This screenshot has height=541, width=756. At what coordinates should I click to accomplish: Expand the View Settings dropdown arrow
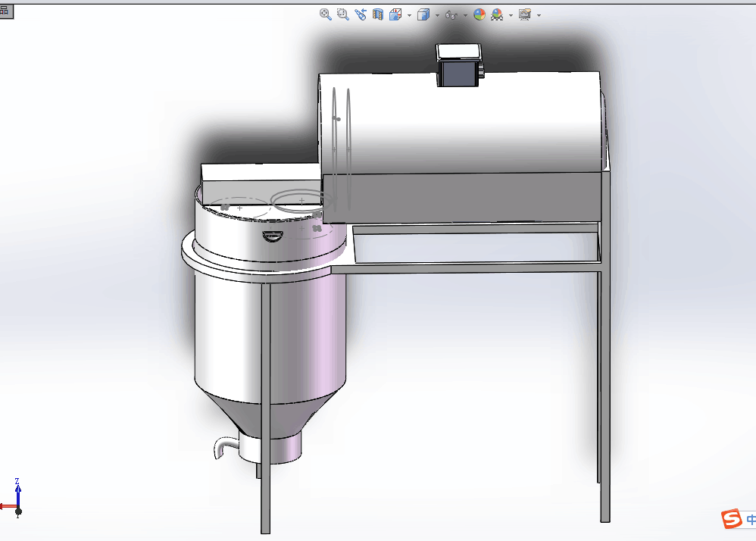pyautogui.click(x=539, y=15)
